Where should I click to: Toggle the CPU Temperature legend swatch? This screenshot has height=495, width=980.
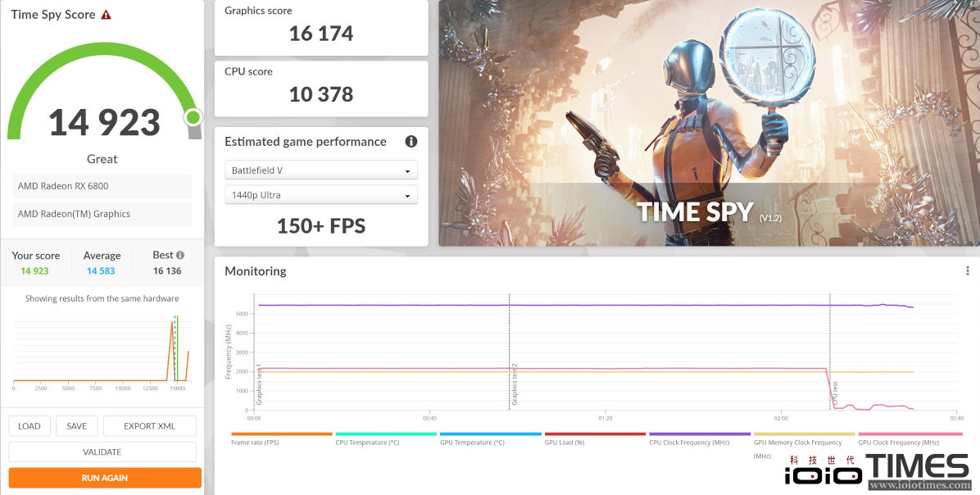pyautogui.click(x=386, y=434)
